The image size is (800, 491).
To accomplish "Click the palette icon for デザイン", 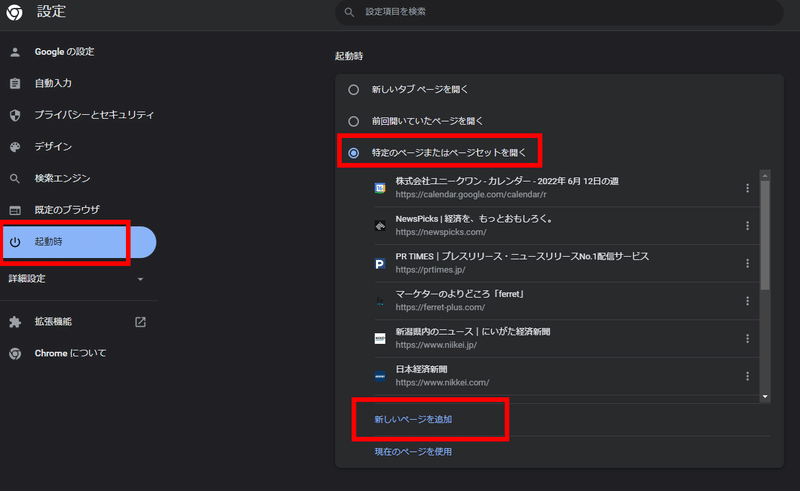I will 15,147.
